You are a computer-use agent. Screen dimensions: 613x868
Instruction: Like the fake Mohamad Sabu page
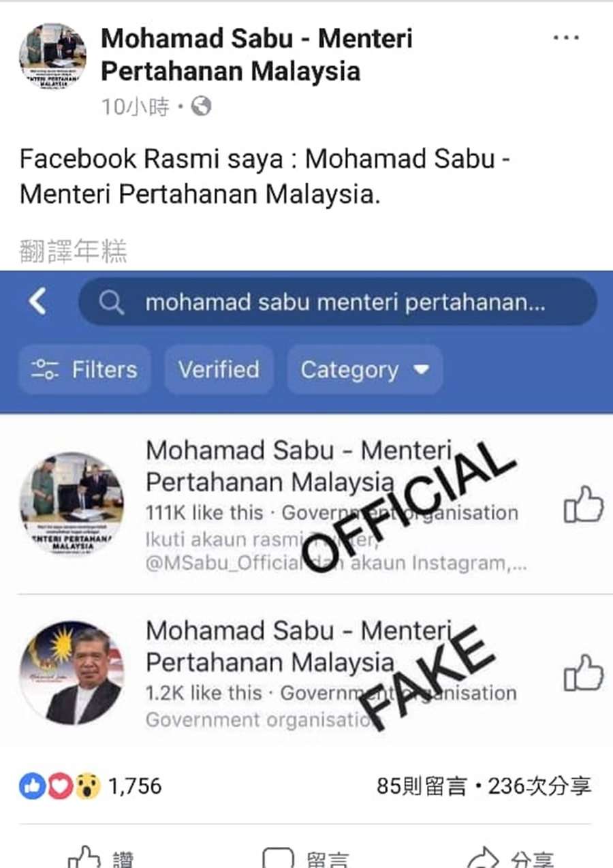tap(583, 673)
